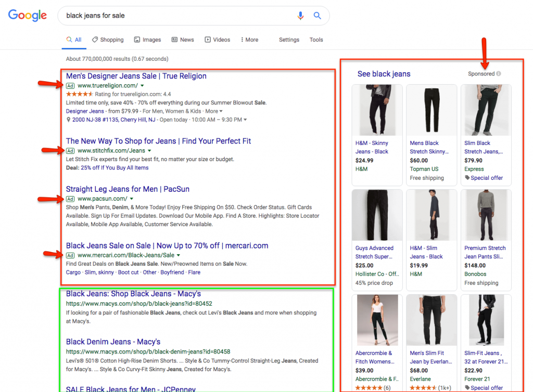This screenshot has width=533, height=392.
Task: Click the star rating under Everlane listing
Action: tap(423, 388)
